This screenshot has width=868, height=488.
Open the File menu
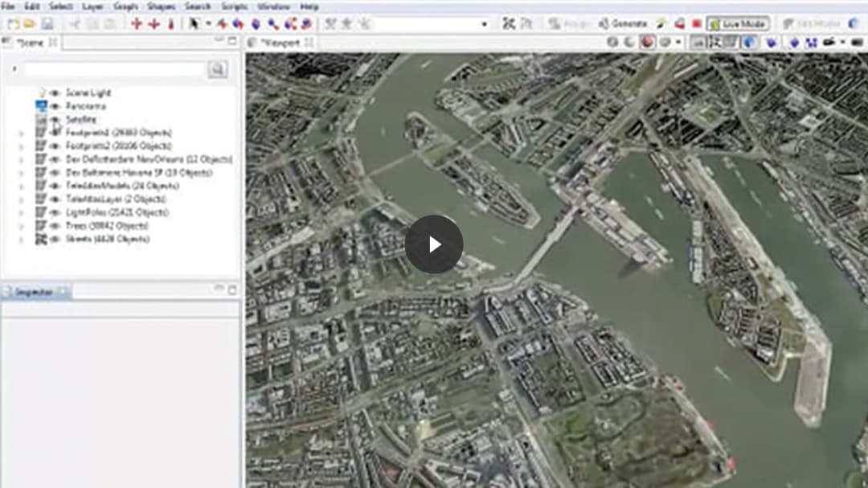8,6
